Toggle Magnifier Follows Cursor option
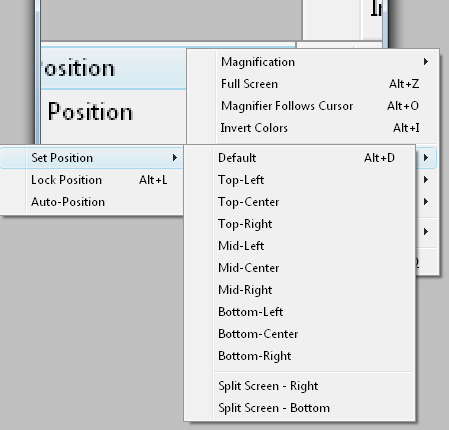This screenshot has width=449, height=430. click(x=313, y=106)
